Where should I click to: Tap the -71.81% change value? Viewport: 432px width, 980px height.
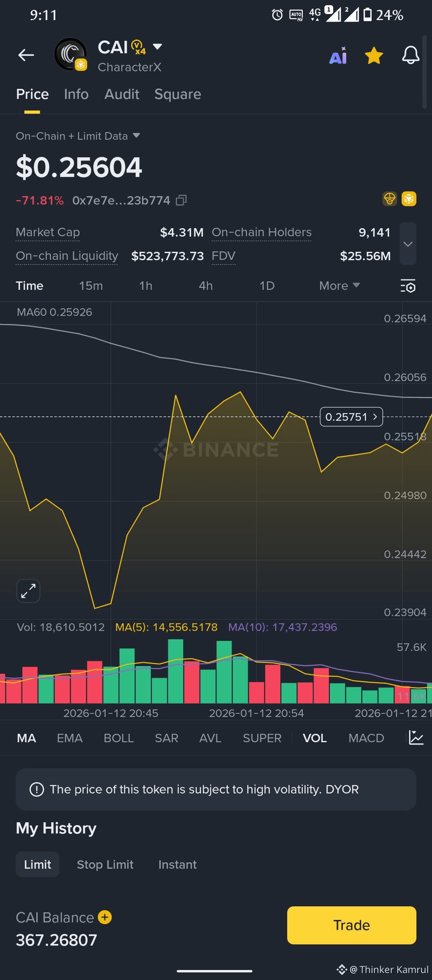pos(40,200)
